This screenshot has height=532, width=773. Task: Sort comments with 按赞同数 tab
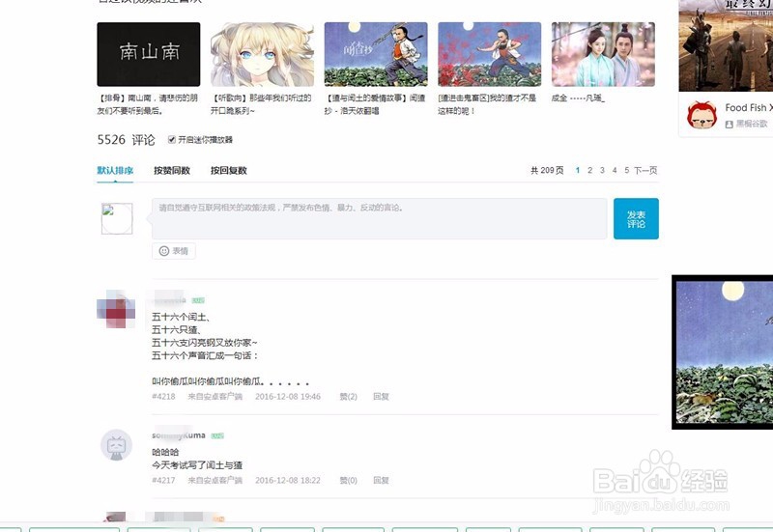pyautogui.click(x=172, y=171)
